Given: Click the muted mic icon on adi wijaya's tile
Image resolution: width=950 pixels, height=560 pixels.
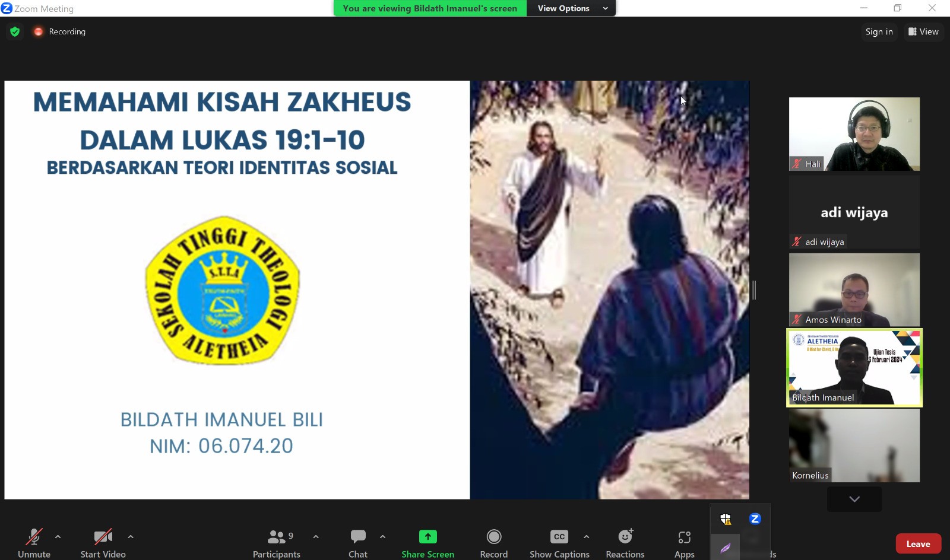Looking at the screenshot, I should pyautogui.click(x=797, y=241).
